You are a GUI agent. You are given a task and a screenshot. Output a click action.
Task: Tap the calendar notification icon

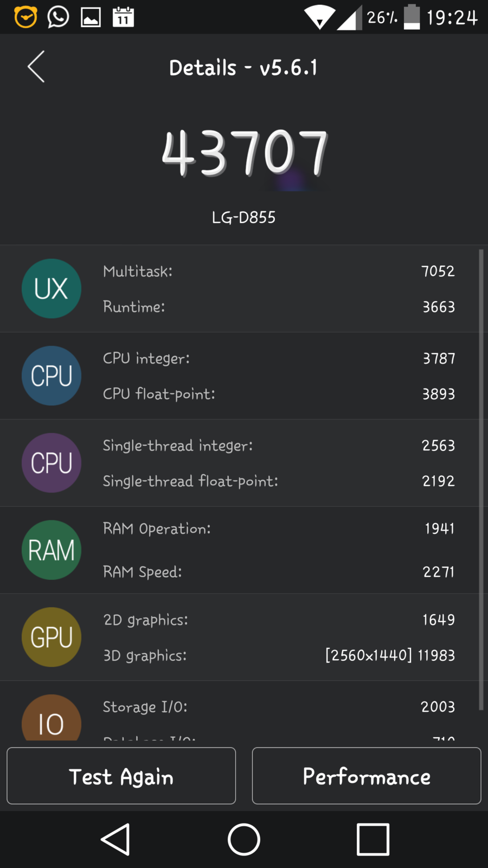(123, 17)
